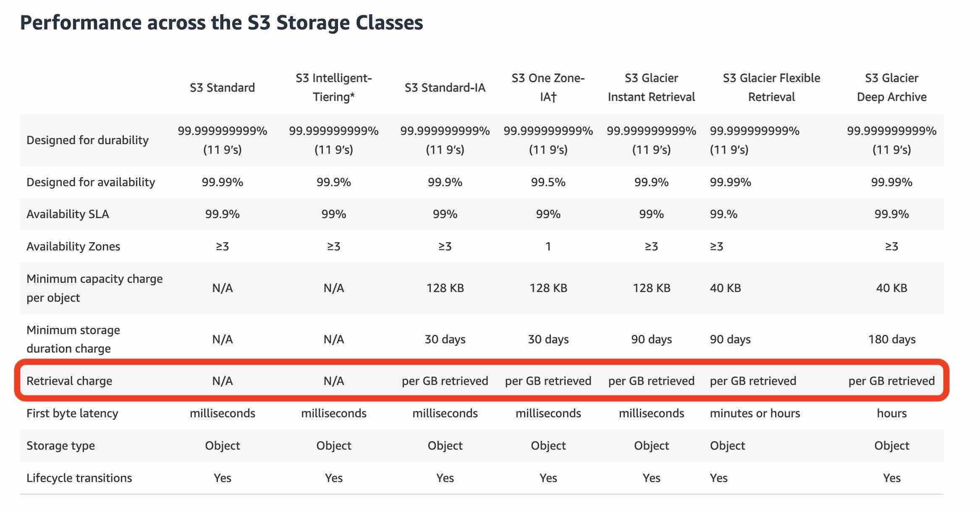Screen dimensions: 980x511
Task: Select the S3 Standard column header
Action: pos(222,87)
